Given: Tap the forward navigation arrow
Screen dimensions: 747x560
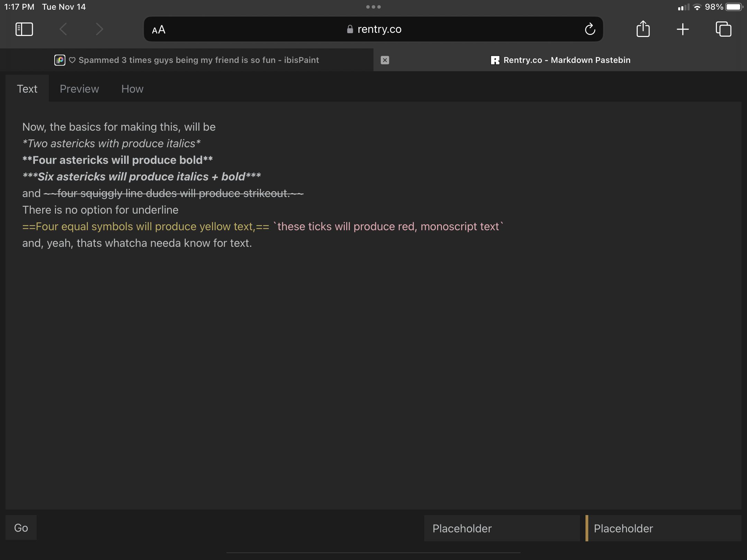Looking at the screenshot, I should pyautogui.click(x=99, y=29).
